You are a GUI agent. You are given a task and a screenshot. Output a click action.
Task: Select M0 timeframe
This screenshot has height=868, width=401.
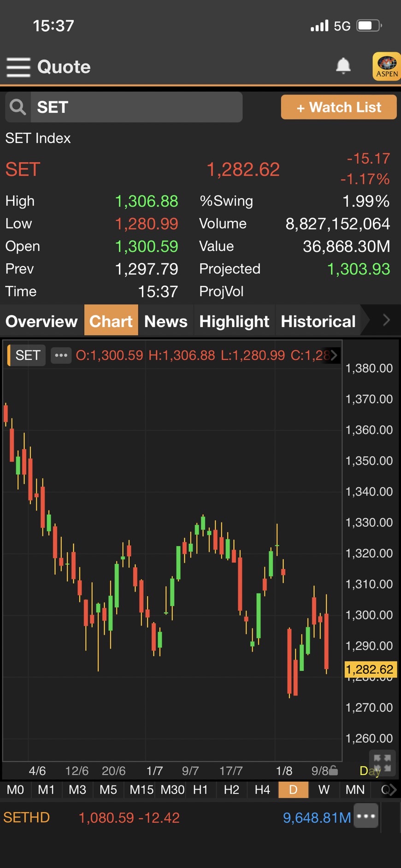(x=15, y=790)
